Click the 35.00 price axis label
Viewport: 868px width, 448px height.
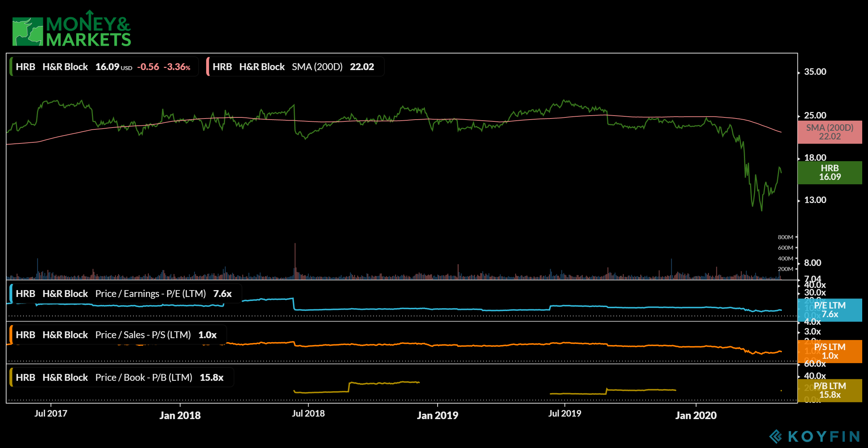(x=815, y=72)
